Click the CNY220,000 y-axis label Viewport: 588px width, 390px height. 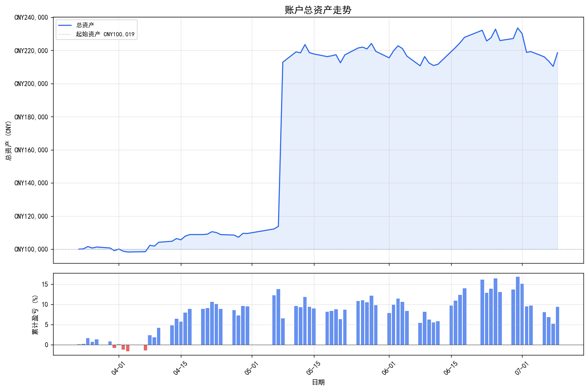pyautogui.click(x=31, y=51)
